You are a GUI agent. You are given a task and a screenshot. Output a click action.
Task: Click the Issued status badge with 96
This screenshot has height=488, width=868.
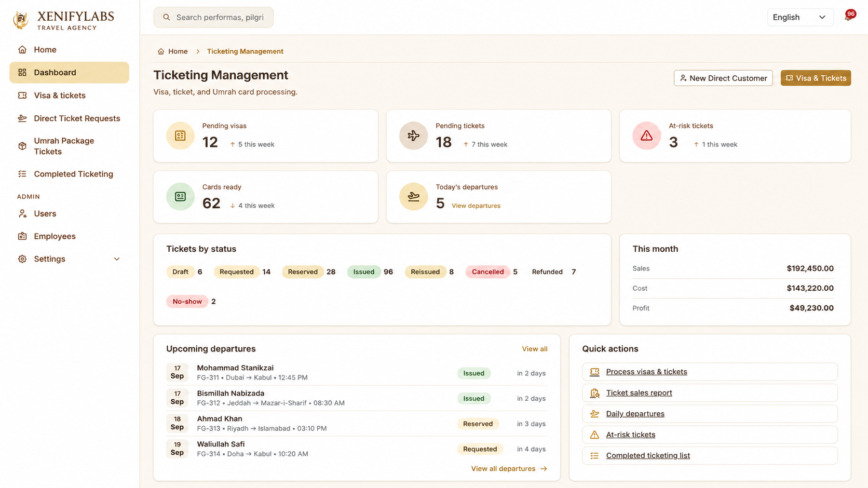click(x=363, y=272)
